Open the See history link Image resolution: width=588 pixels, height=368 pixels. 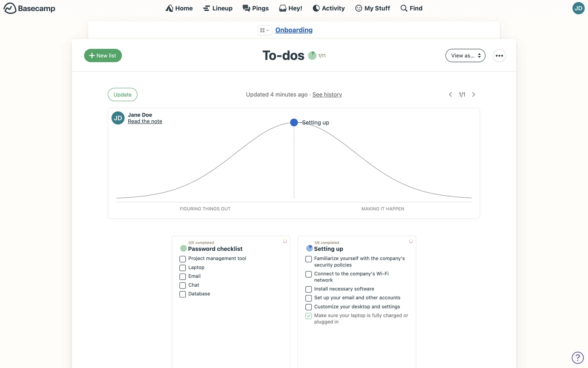click(x=327, y=94)
